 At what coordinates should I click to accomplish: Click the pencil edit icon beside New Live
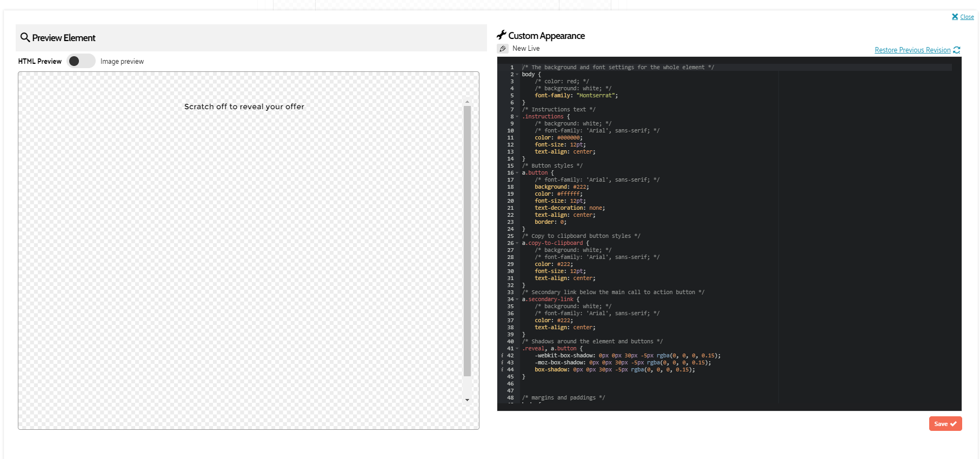(x=503, y=49)
